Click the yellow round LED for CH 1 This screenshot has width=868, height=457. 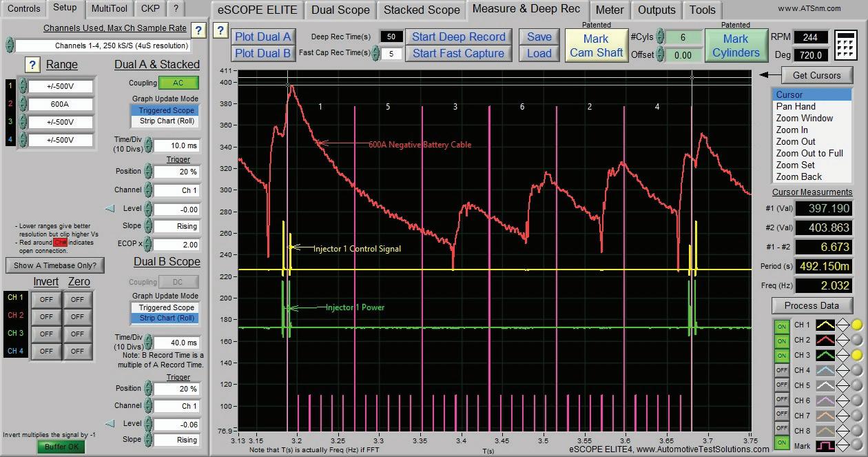click(857, 325)
